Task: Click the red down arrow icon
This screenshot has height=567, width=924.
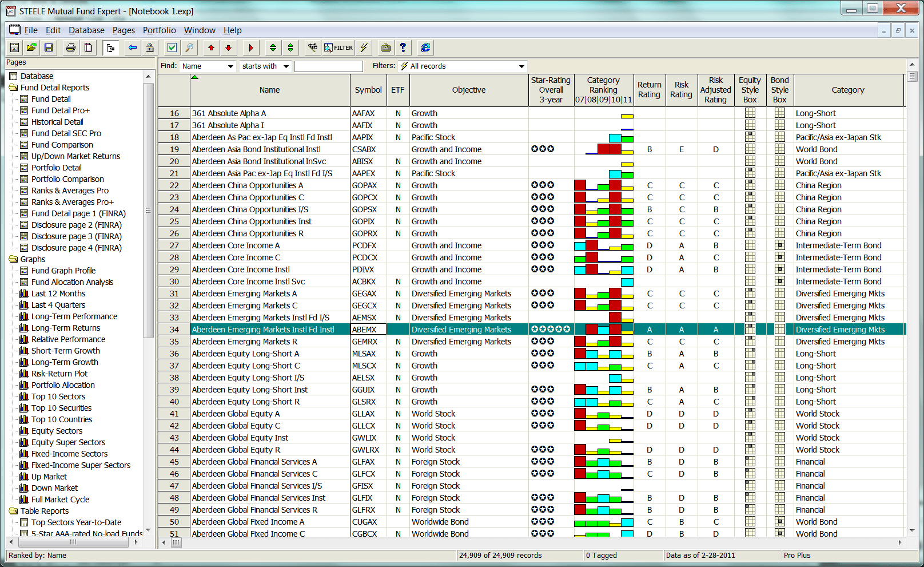Action: (229, 47)
